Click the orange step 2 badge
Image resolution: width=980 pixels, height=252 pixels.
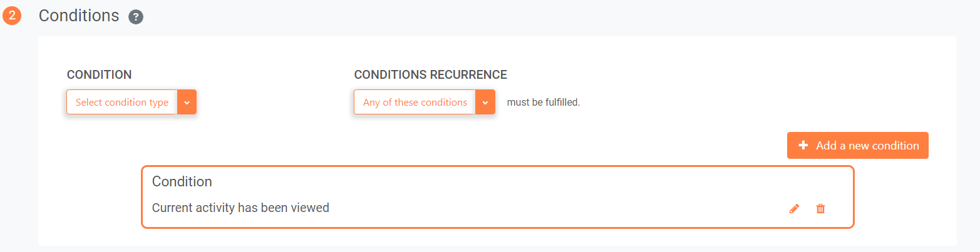pos(12,16)
